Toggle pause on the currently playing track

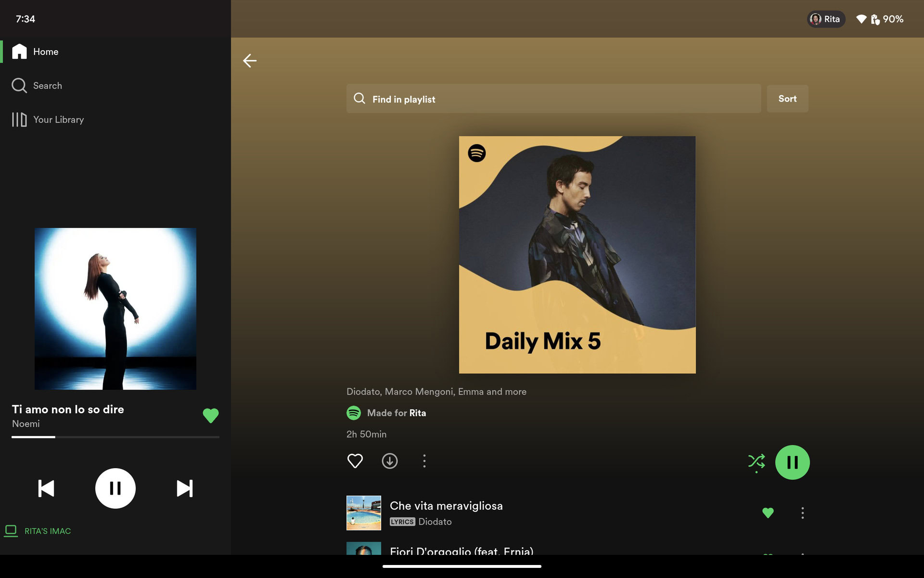[115, 488]
